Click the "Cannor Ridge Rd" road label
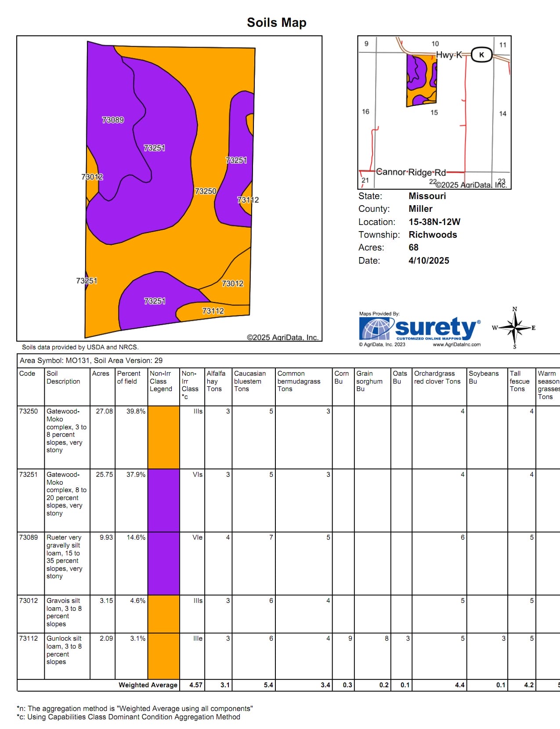 [x=411, y=172]
